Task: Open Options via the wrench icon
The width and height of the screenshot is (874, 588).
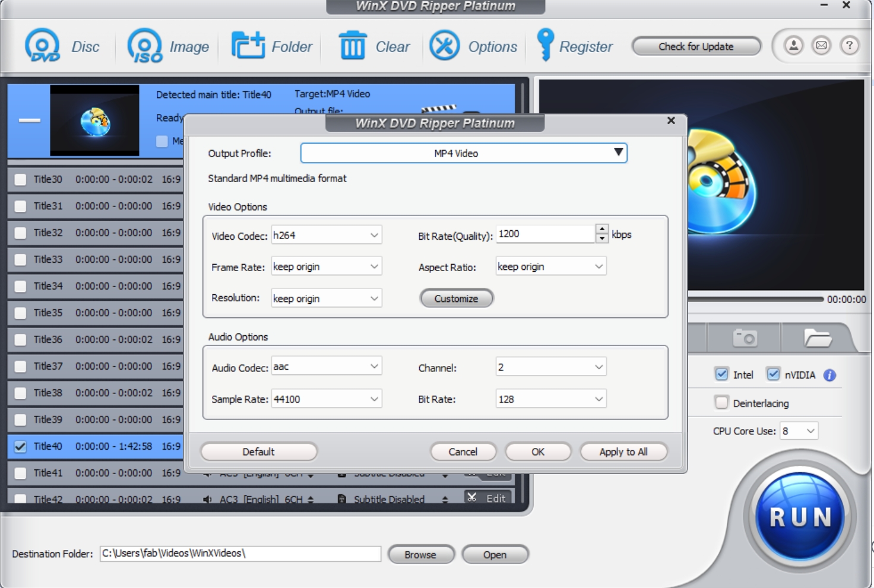Action: click(445, 46)
